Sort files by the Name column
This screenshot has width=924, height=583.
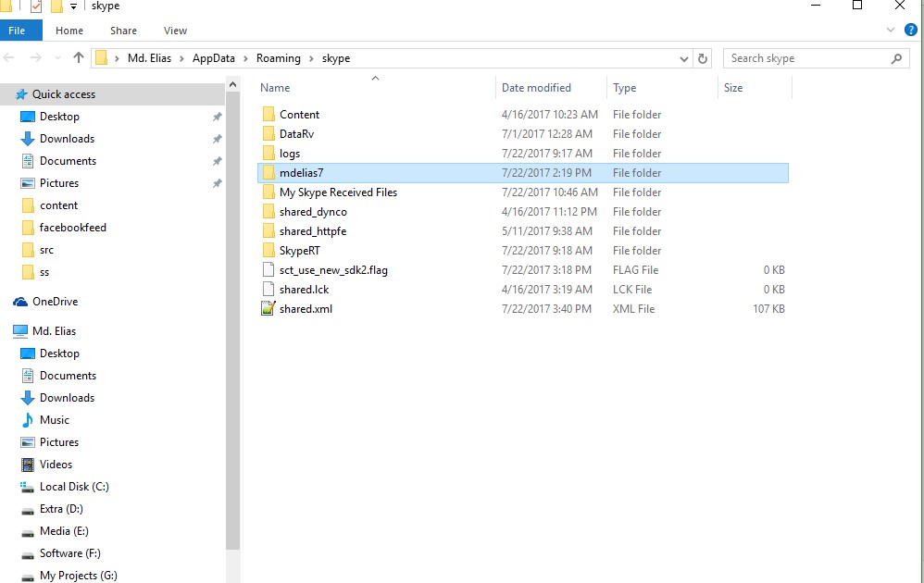click(x=275, y=88)
